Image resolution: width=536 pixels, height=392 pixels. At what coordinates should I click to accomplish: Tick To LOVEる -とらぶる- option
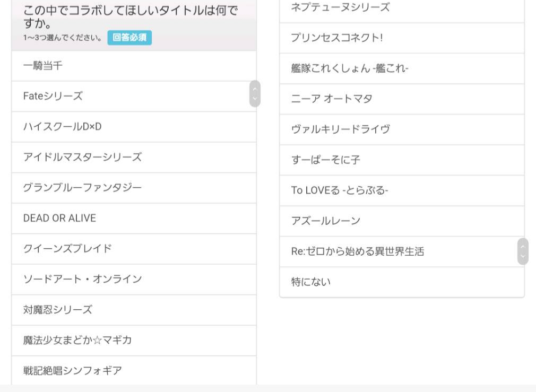coord(401,190)
